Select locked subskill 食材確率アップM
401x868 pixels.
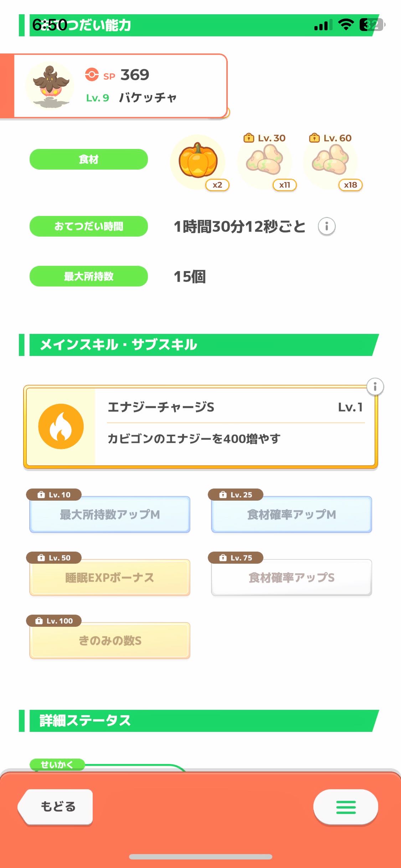pos(292,515)
